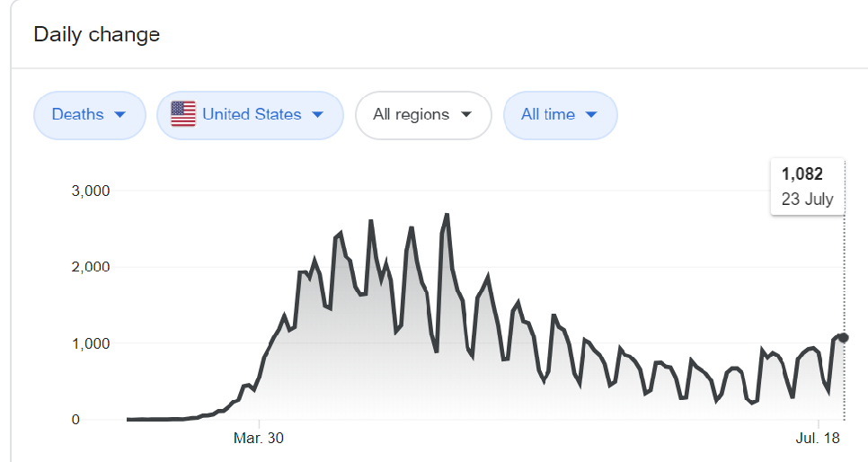
Task: Click the arrow icon on Deaths chip
Action: tap(119, 115)
